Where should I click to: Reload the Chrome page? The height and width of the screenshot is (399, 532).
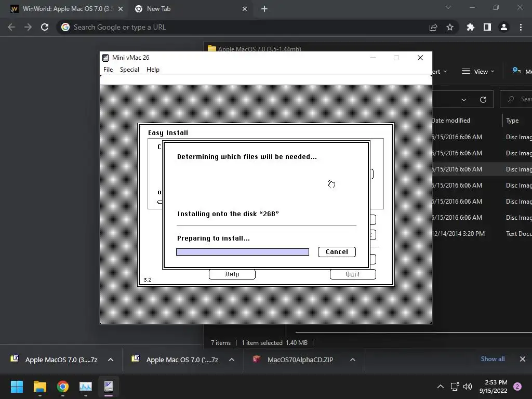45,27
